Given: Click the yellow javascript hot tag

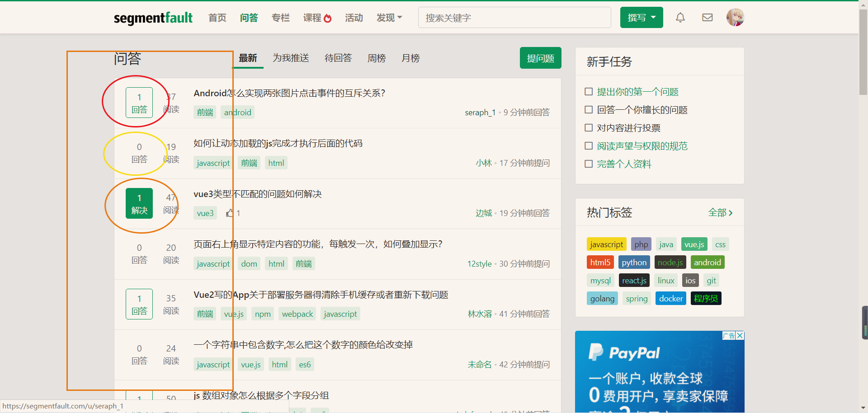Looking at the screenshot, I should pos(606,244).
